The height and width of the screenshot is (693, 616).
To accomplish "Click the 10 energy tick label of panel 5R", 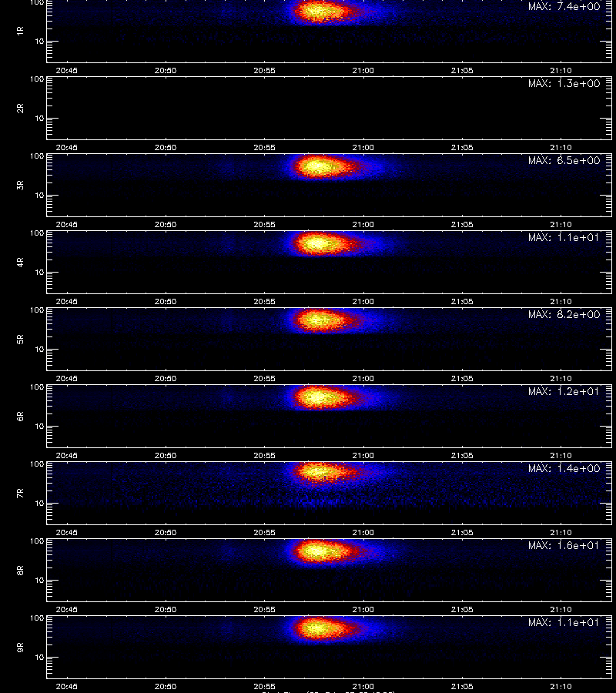I will [40, 349].
